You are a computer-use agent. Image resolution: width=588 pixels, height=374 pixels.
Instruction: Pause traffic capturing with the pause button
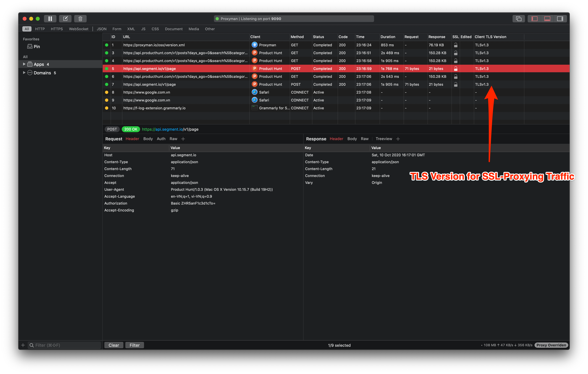[x=50, y=19]
